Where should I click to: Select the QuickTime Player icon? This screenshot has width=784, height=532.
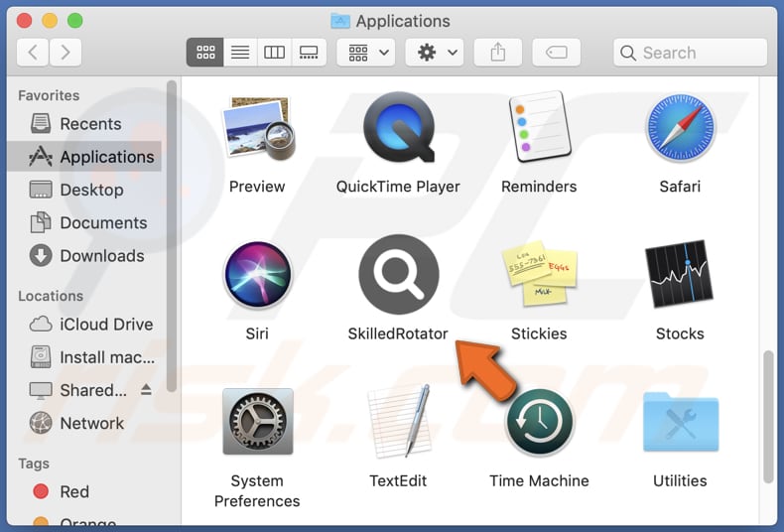click(x=399, y=127)
